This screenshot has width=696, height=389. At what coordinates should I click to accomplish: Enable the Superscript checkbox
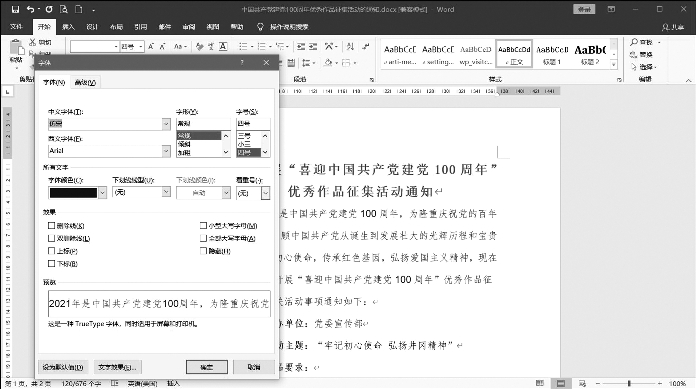click(51, 251)
